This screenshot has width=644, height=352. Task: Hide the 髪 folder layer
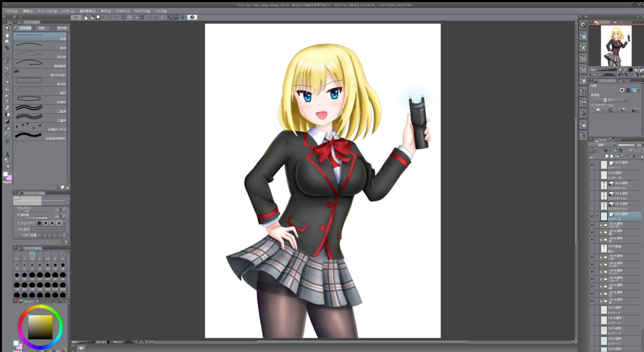[x=592, y=232]
